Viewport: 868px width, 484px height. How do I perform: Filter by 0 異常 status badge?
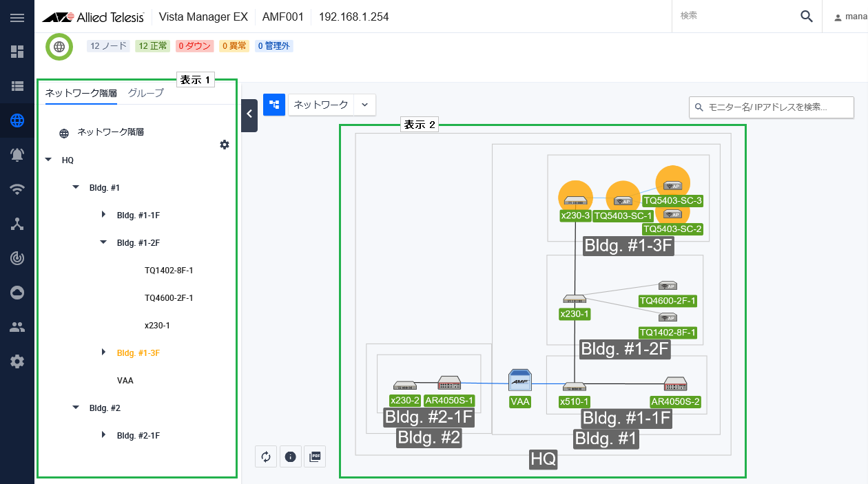[234, 46]
